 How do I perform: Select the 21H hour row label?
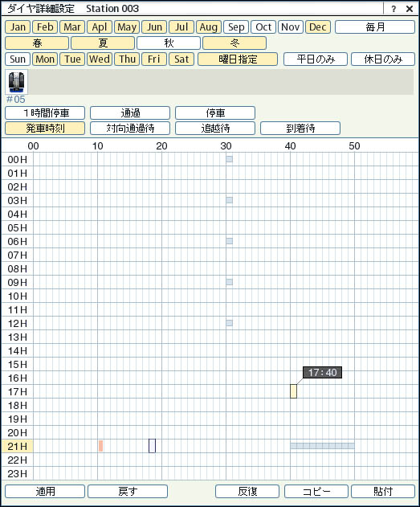point(17,446)
